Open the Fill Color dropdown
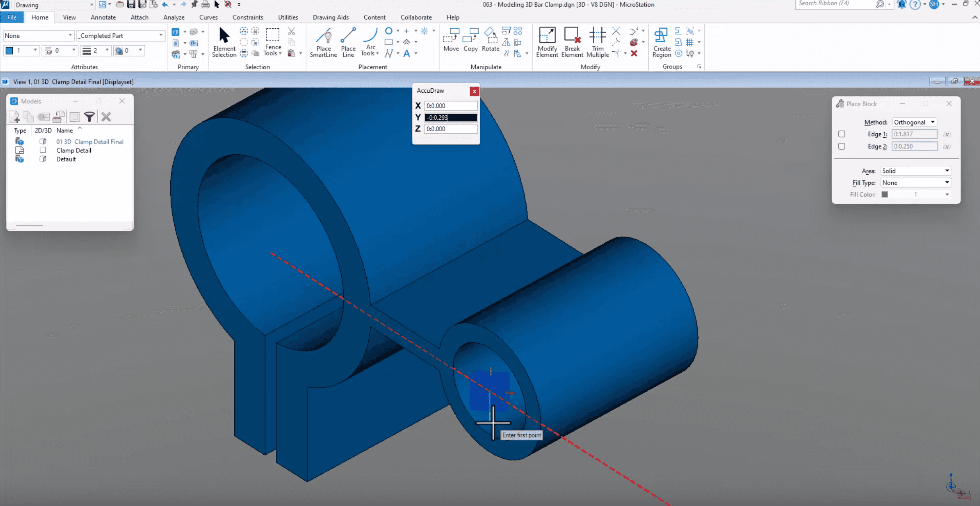 916,194
